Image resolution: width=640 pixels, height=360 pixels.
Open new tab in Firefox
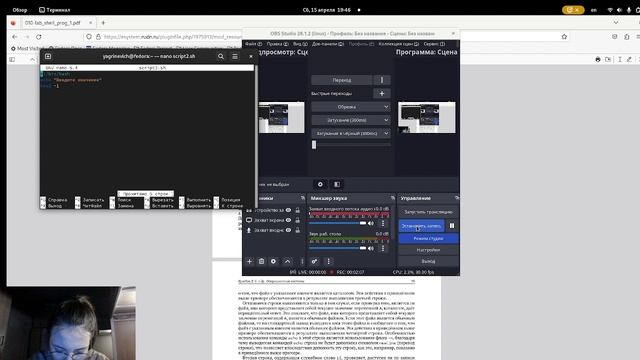[x=103, y=23]
